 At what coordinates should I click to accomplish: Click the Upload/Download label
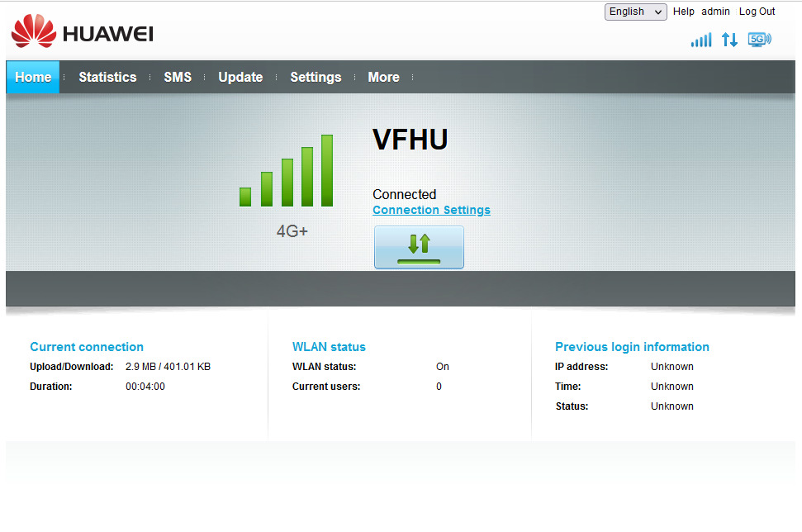72,367
